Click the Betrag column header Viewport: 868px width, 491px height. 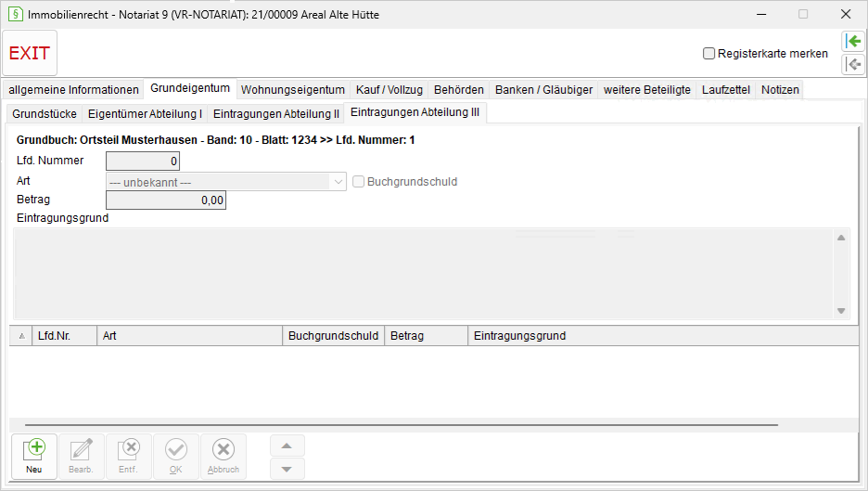[427, 336]
